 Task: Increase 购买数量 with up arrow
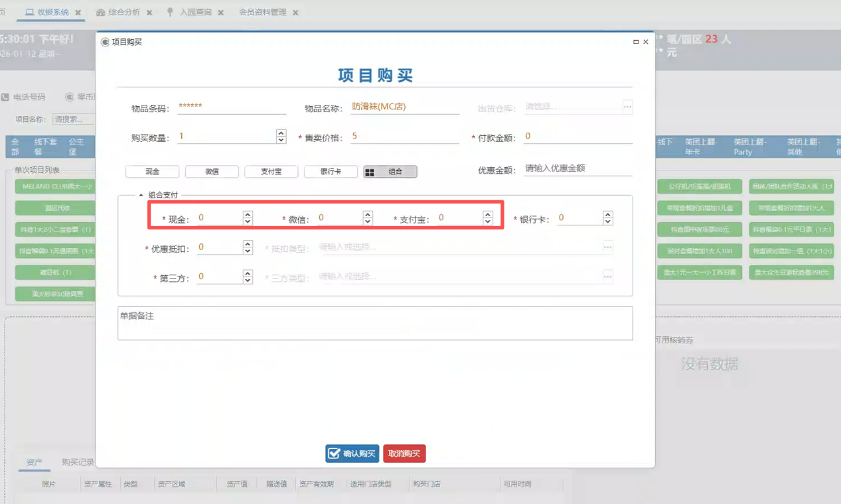click(x=281, y=133)
